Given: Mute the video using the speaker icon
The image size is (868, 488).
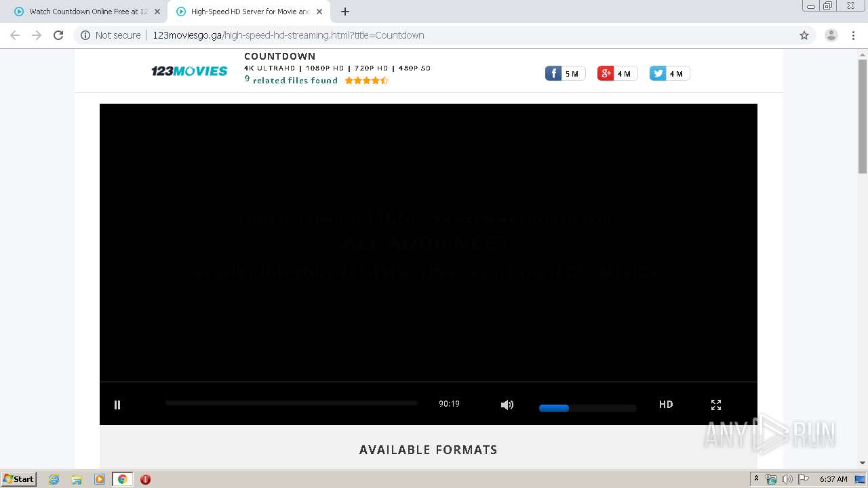Looking at the screenshot, I should (x=507, y=405).
